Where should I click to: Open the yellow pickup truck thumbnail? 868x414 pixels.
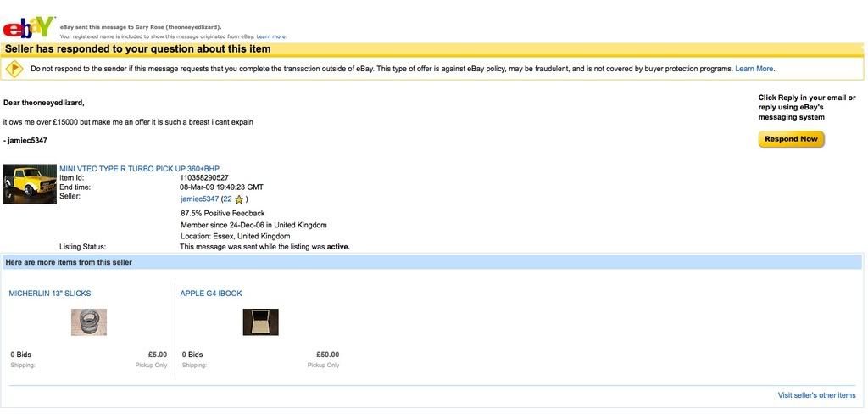click(x=30, y=183)
